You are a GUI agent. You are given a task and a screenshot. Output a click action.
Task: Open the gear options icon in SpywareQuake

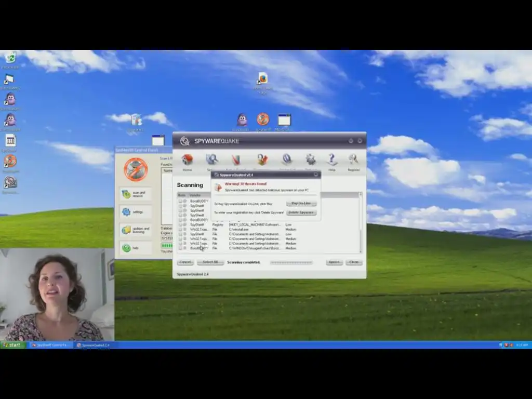tap(311, 159)
